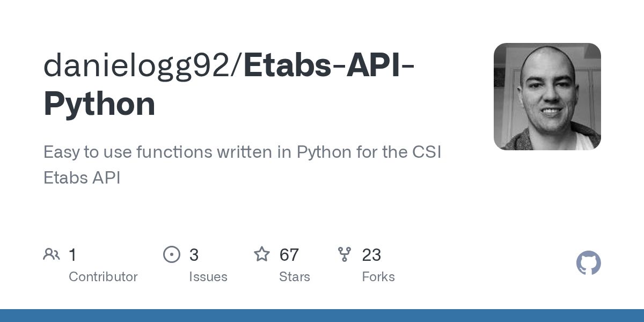Select the 'Forks' label

[378, 277]
